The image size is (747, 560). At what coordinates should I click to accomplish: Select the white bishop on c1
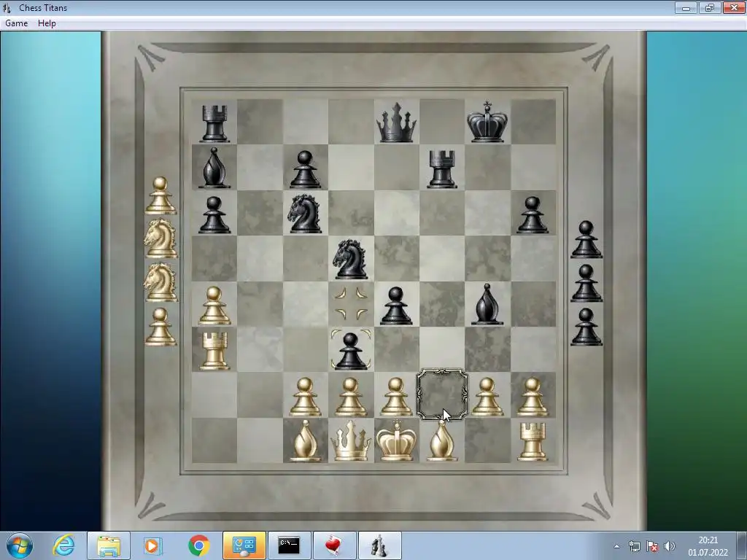click(306, 441)
